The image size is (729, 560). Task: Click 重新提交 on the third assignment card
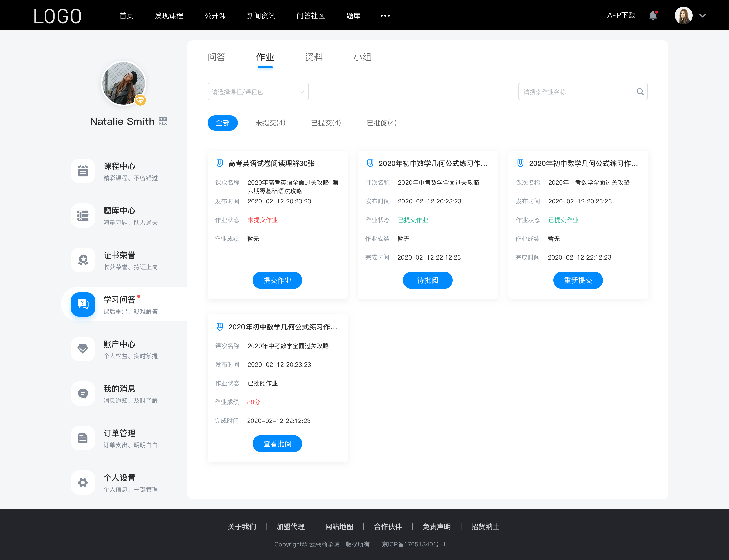[578, 281]
